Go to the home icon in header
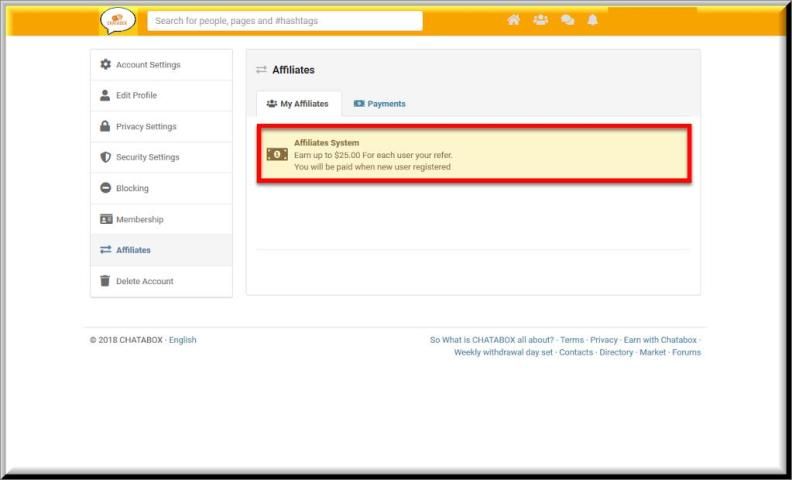The height and width of the screenshot is (480, 792). point(513,20)
